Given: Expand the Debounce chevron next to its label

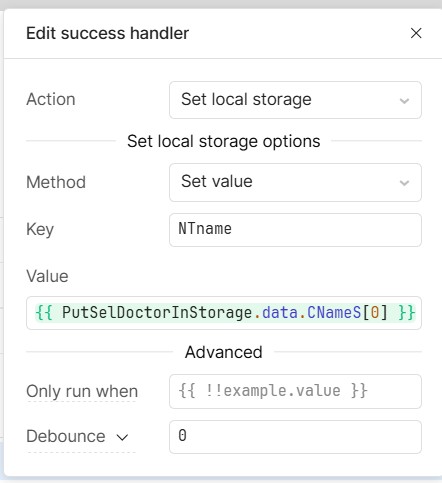Looking at the screenshot, I should click(122, 437).
